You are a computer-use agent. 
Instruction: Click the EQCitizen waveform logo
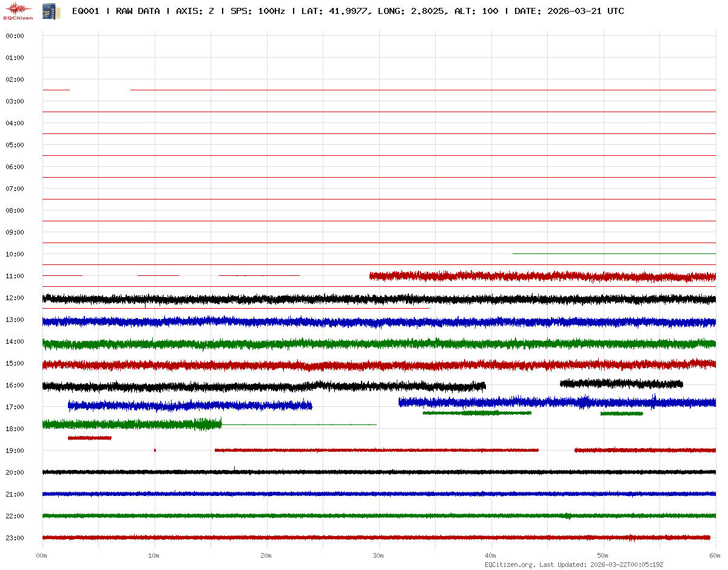pyautogui.click(x=18, y=10)
